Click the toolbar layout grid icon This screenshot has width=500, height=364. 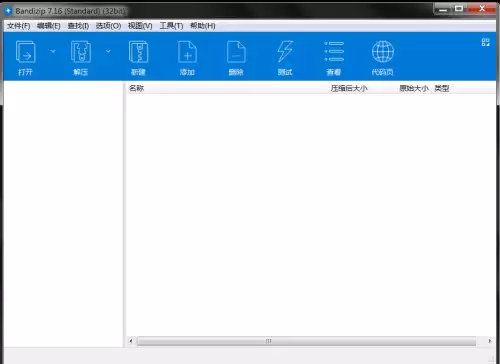click(x=486, y=42)
